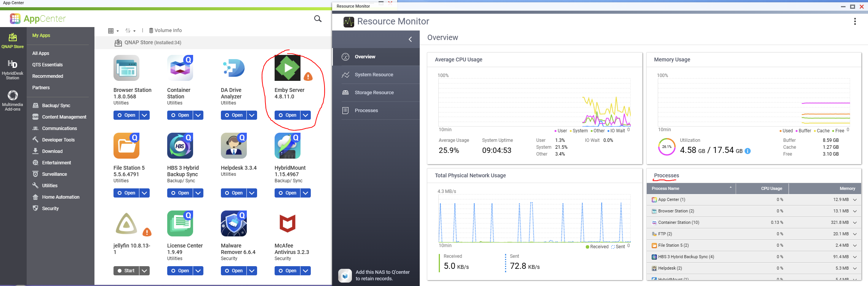Click the Helpdesk app icon
Viewport: 868px width, 286px height.
tap(234, 146)
